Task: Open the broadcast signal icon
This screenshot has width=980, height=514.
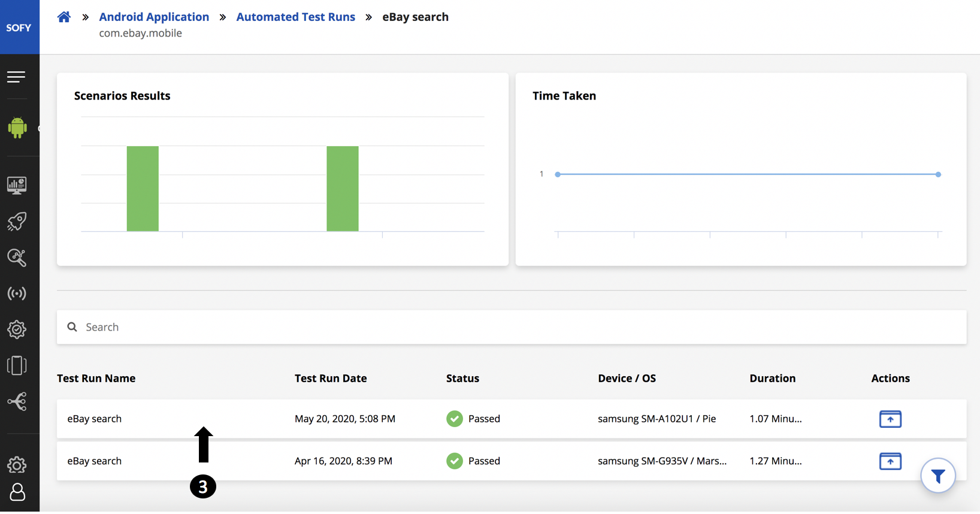Action: click(x=17, y=294)
